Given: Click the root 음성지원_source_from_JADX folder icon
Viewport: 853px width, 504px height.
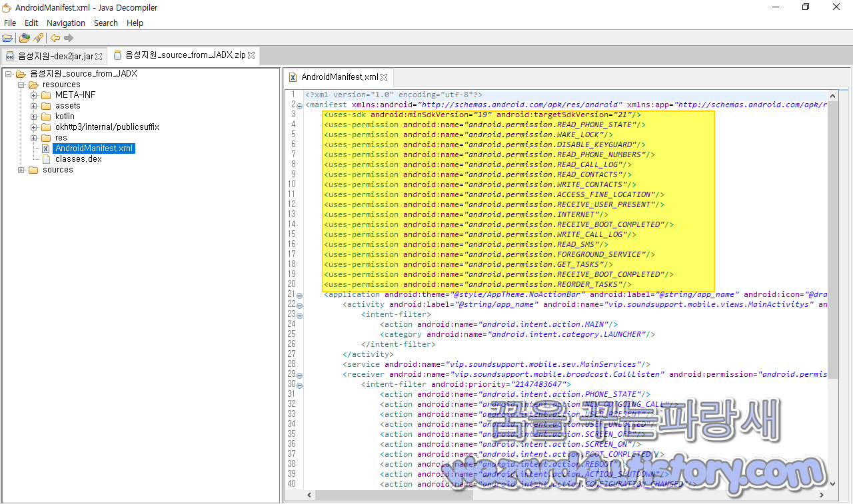Looking at the screenshot, I should pyautogui.click(x=21, y=74).
